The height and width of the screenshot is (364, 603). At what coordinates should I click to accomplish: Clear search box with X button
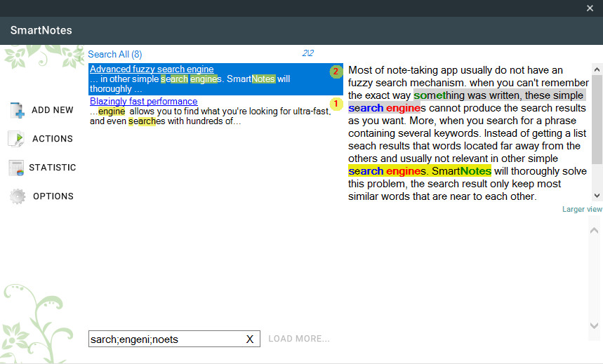pyautogui.click(x=250, y=339)
